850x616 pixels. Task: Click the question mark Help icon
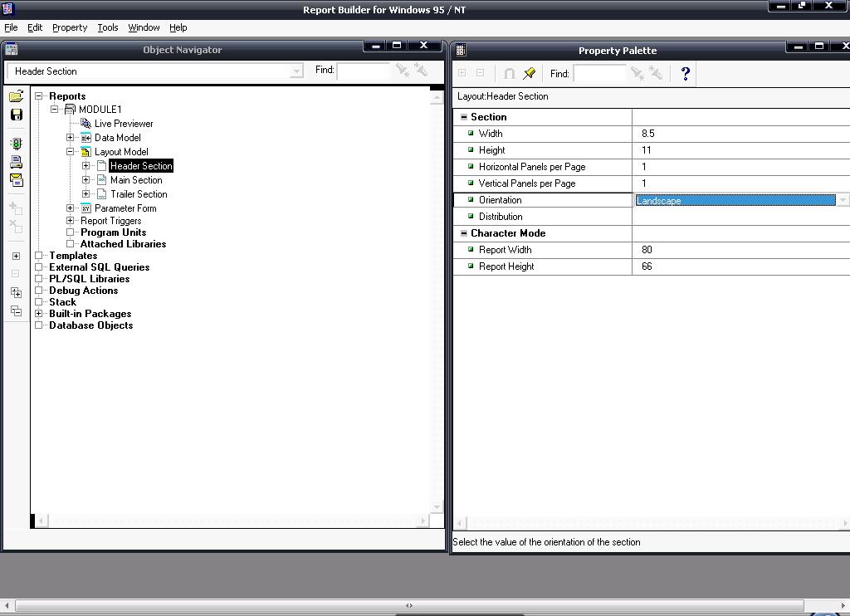[x=685, y=74]
